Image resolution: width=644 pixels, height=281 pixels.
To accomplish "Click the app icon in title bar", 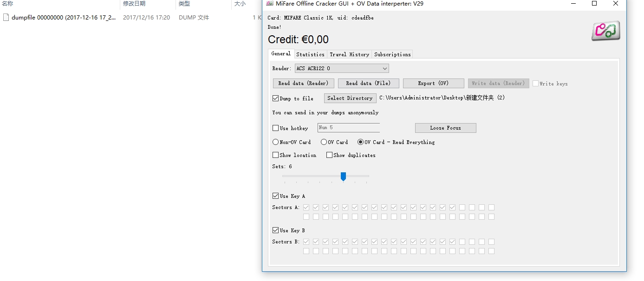I will (x=269, y=4).
